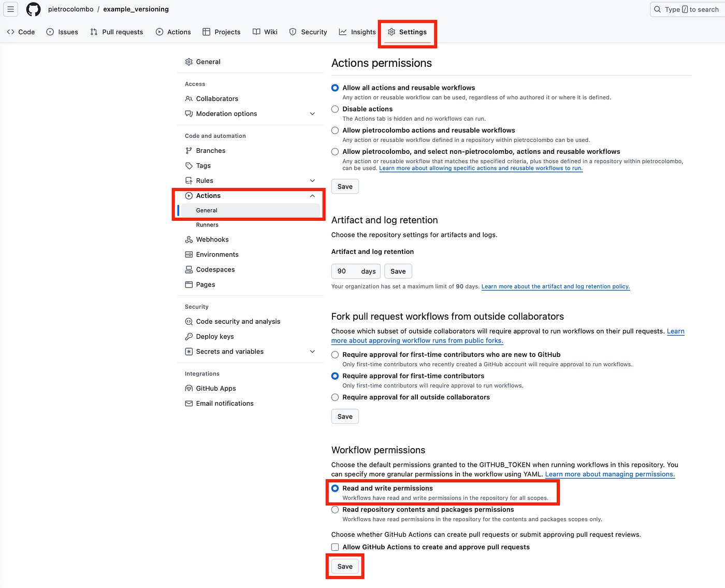Screen dimensions: 725x588
Task: Go to the Projects tab
Action: pyautogui.click(x=222, y=32)
